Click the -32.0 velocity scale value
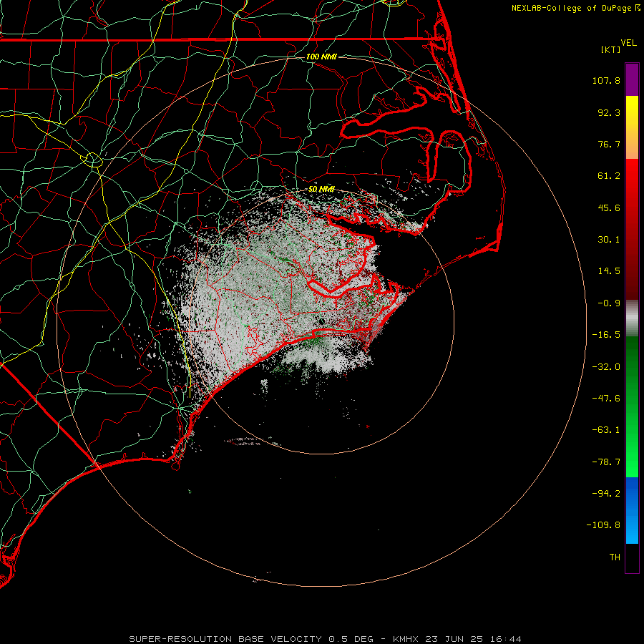 606,367
